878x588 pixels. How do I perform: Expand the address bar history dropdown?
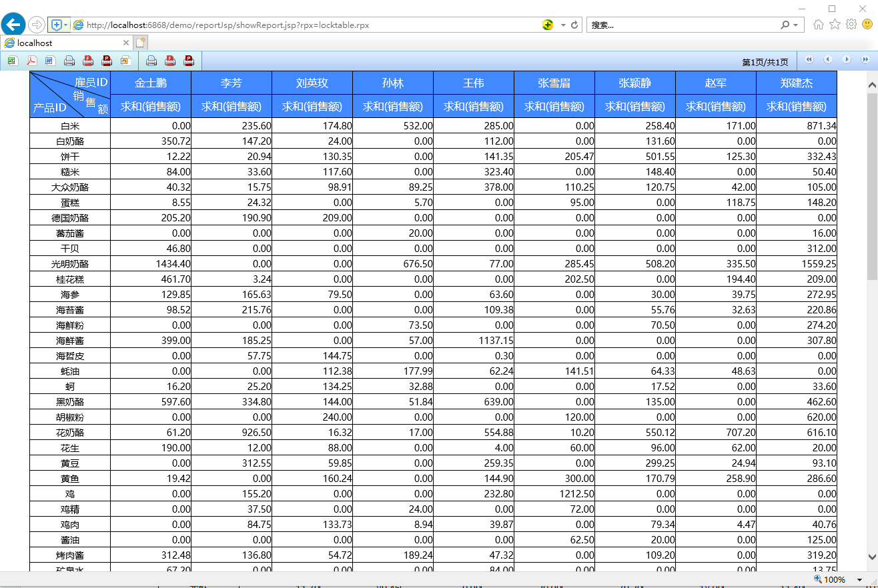point(563,25)
